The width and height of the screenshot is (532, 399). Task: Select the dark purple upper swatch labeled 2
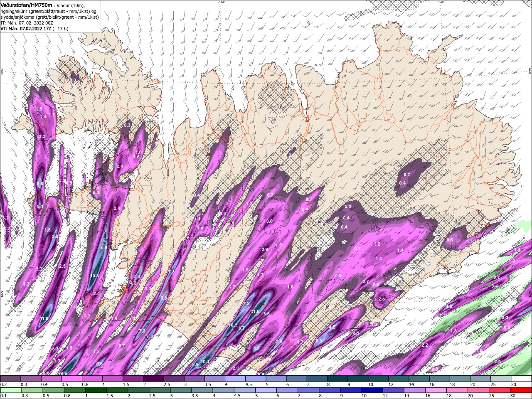[x=153, y=379]
